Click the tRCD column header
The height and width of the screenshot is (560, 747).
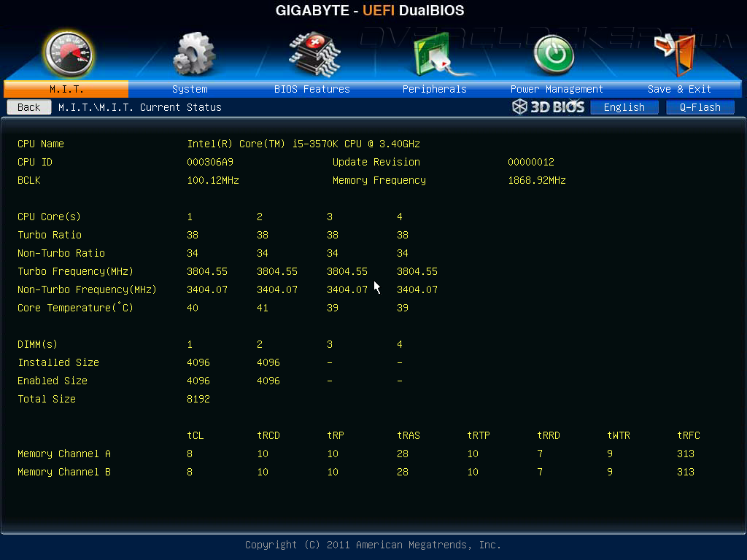click(x=268, y=435)
